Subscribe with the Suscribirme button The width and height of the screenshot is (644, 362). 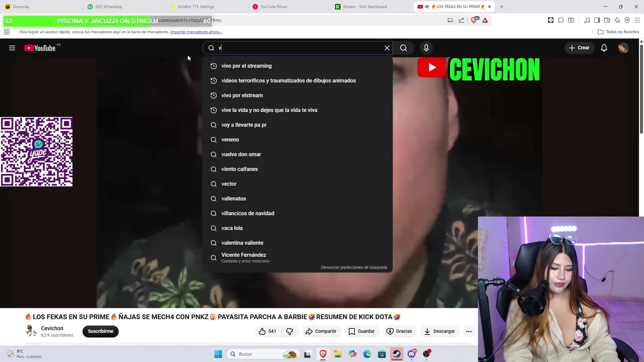click(x=101, y=331)
